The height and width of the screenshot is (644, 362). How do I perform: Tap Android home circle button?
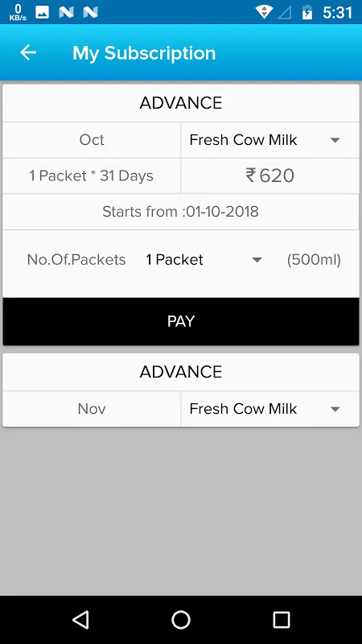180,619
